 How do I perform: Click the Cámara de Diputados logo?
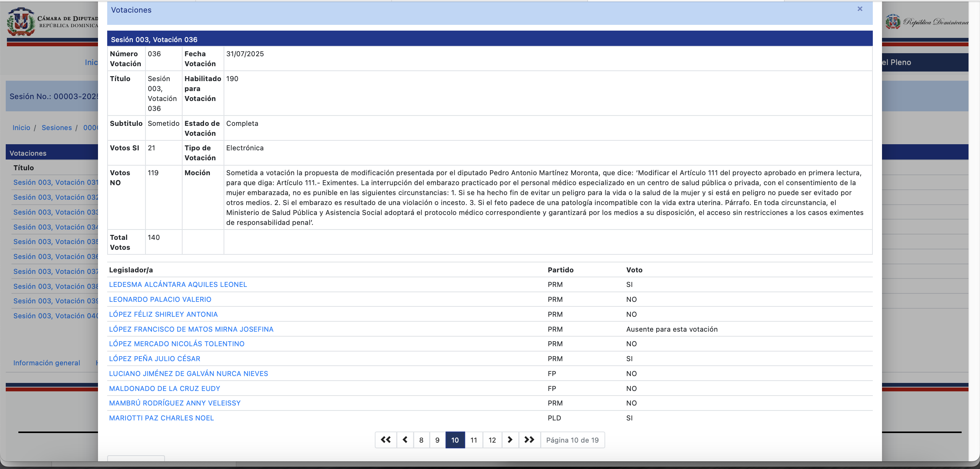pos(21,22)
